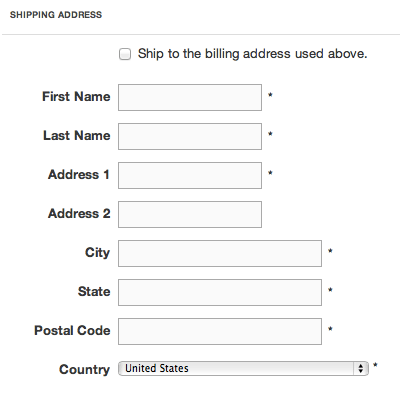Click the Address 1 label text
400x397 pixels.
[79, 174]
